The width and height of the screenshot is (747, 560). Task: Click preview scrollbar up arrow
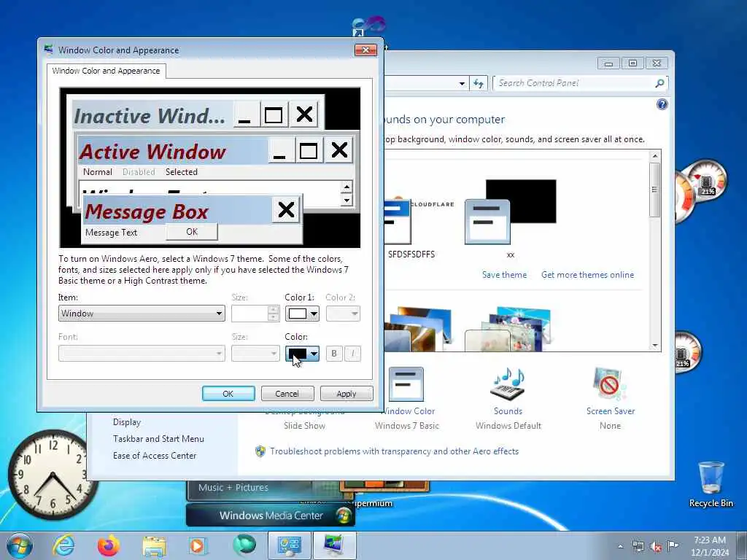point(347,187)
